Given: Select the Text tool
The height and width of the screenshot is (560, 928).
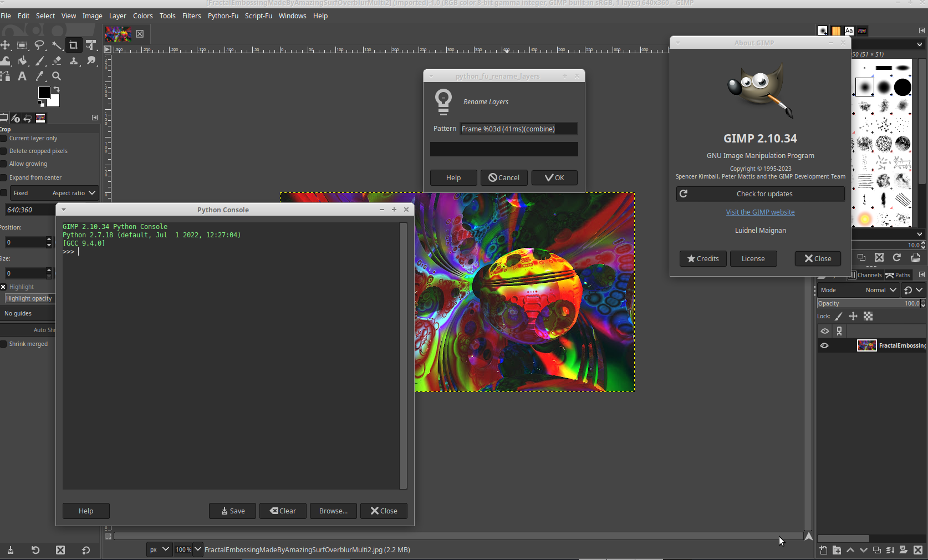Looking at the screenshot, I should 22,77.
